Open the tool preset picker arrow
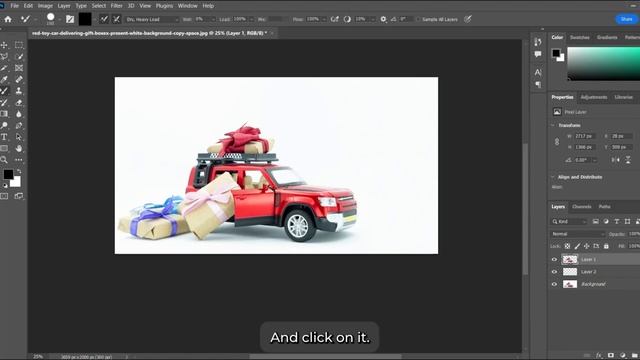 [36, 19]
